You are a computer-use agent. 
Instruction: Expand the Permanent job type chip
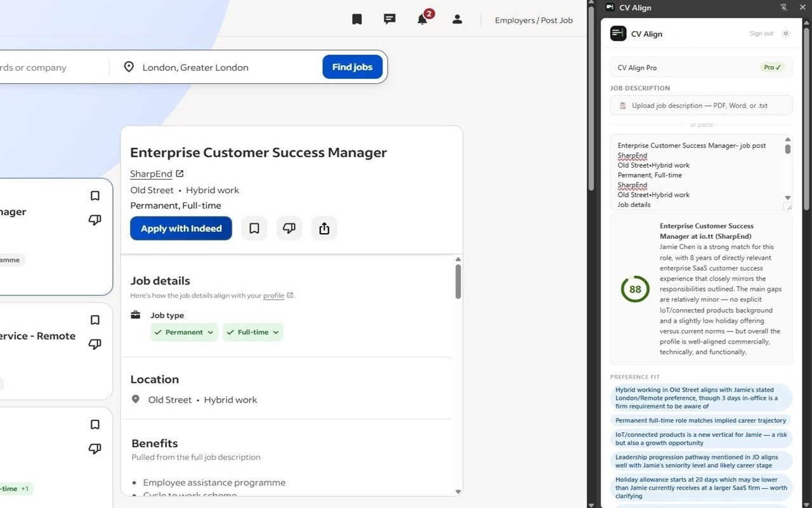pos(184,332)
